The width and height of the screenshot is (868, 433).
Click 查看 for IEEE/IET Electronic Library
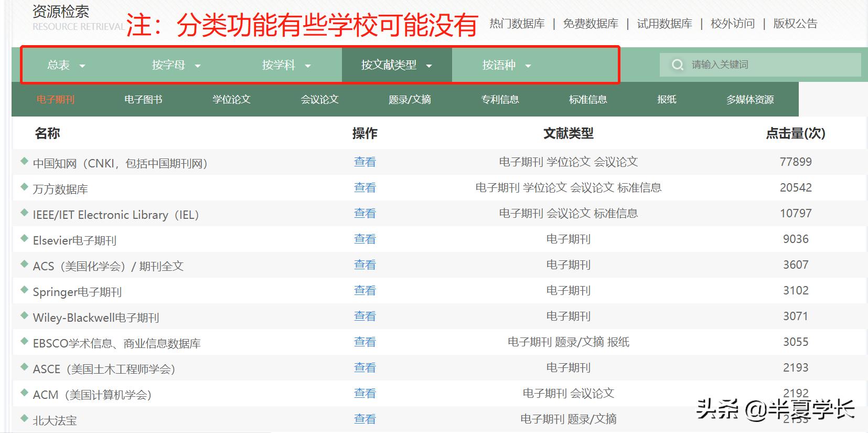(x=365, y=214)
